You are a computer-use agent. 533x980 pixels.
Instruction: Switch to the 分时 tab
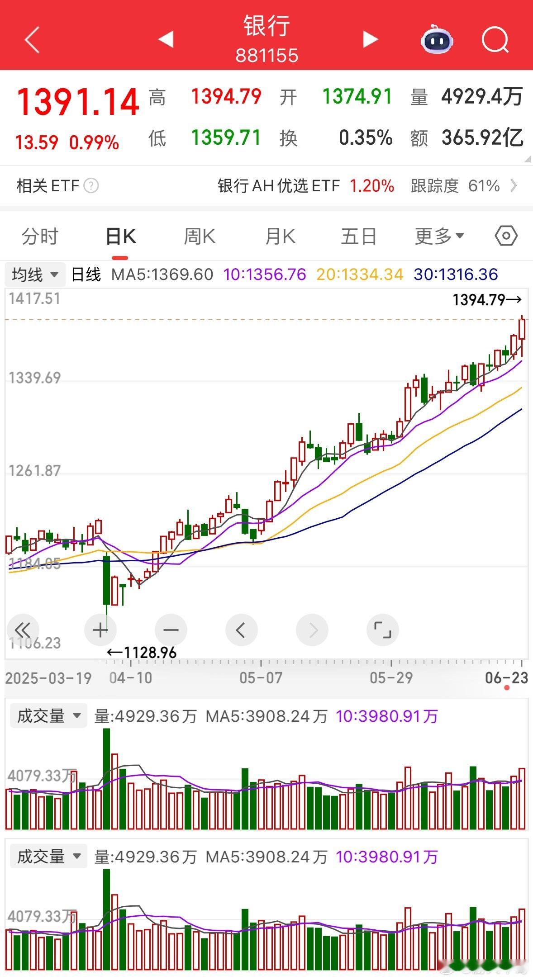pos(40,237)
